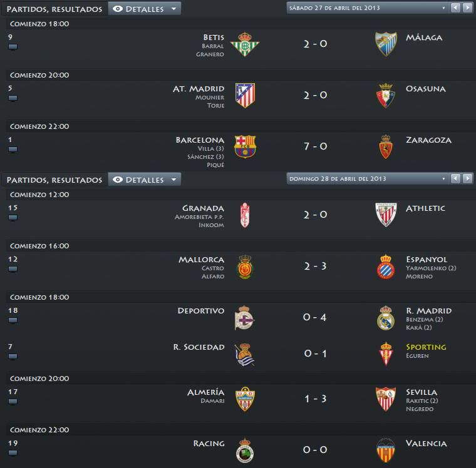
Task: Open the Sábado 27 de Abril date dropdown
Action: [x=367, y=8]
